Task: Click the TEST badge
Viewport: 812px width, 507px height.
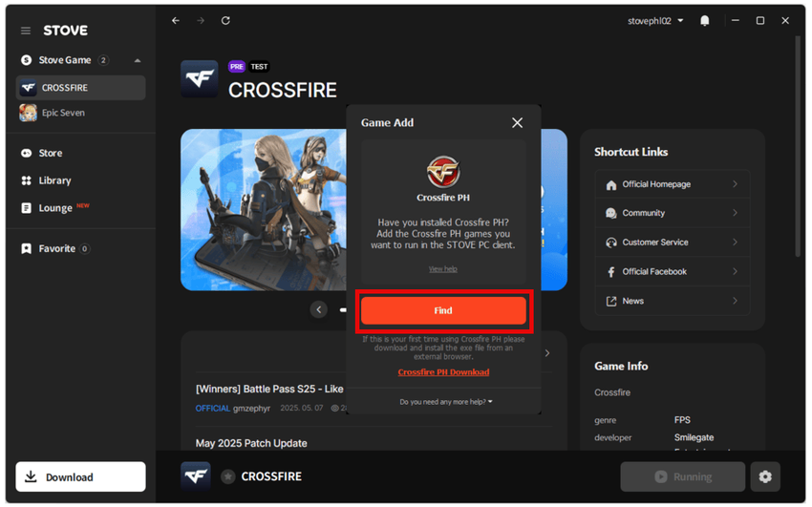Action: click(259, 67)
